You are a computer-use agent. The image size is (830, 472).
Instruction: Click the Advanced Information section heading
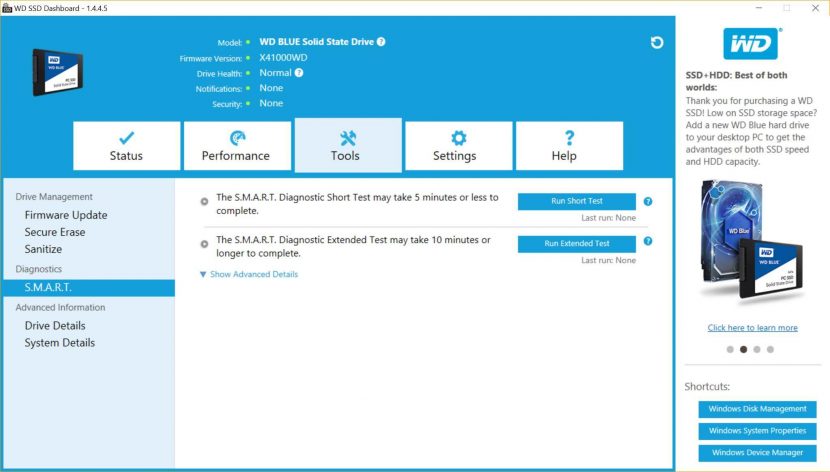[x=60, y=307]
